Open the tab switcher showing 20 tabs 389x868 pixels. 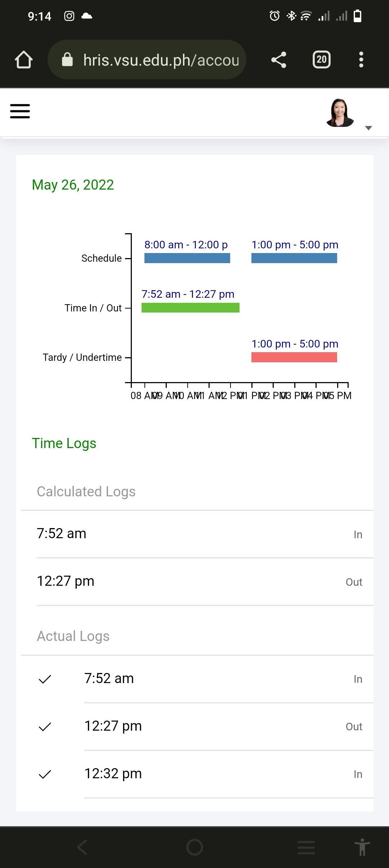click(321, 60)
